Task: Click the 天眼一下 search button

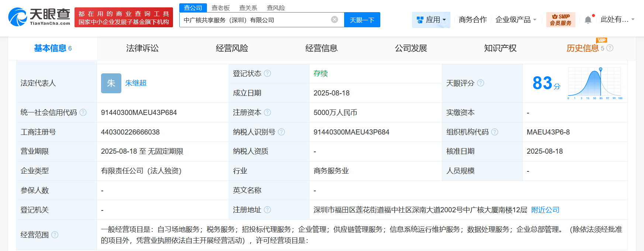Action: coord(362,20)
